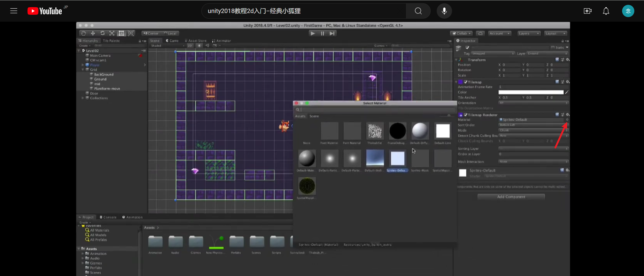Viewport: 644px width, 276px height.
Task: Open the Layers dropdown
Action: click(x=529, y=33)
